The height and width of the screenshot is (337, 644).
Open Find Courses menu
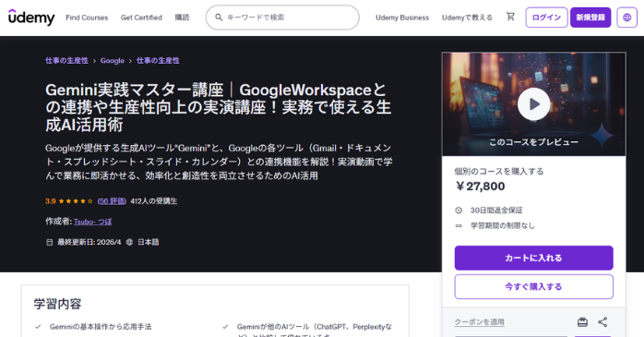tap(87, 18)
